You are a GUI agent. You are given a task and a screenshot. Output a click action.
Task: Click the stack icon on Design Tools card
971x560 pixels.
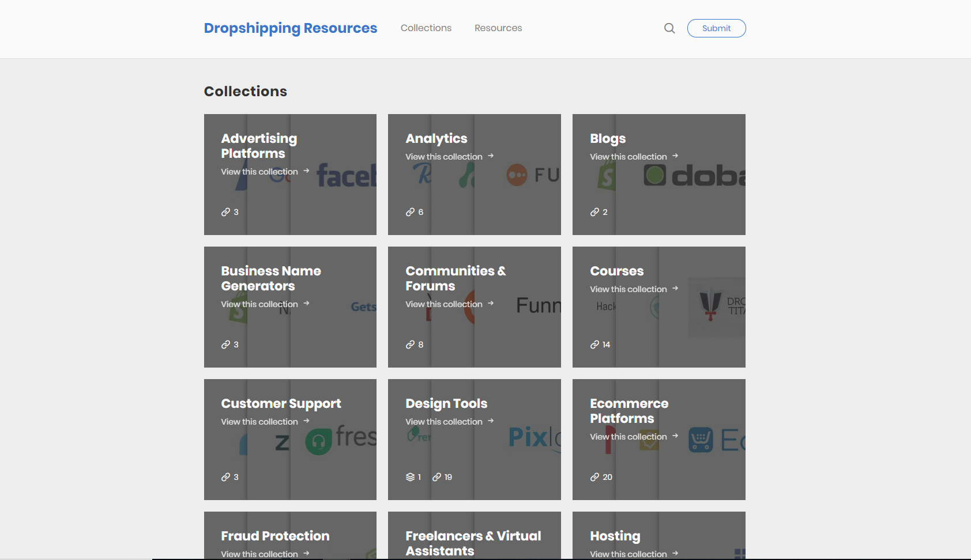click(x=411, y=476)
